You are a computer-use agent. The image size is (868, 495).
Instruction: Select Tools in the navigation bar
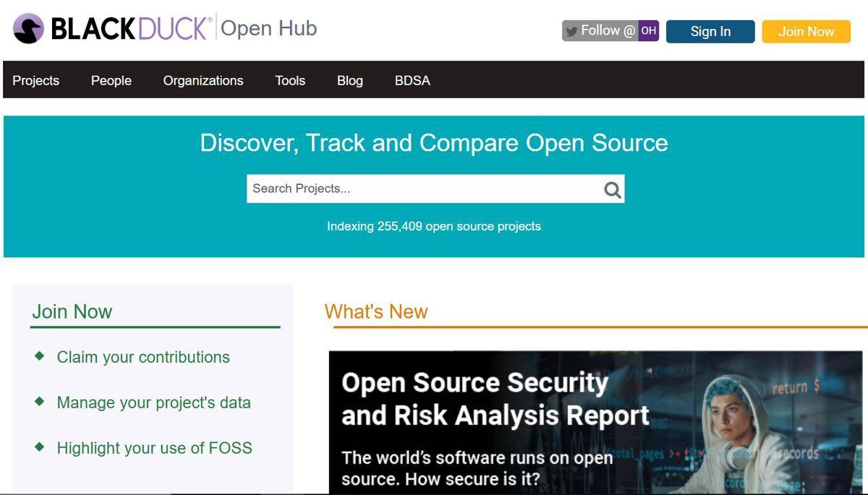(290, 81)
